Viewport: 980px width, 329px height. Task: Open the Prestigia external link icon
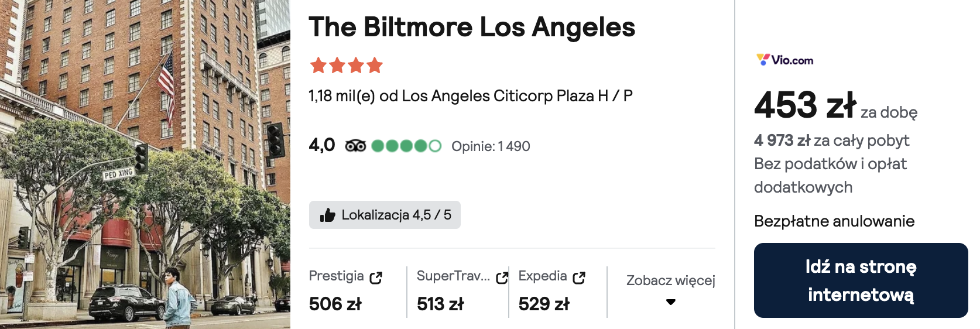376,277
